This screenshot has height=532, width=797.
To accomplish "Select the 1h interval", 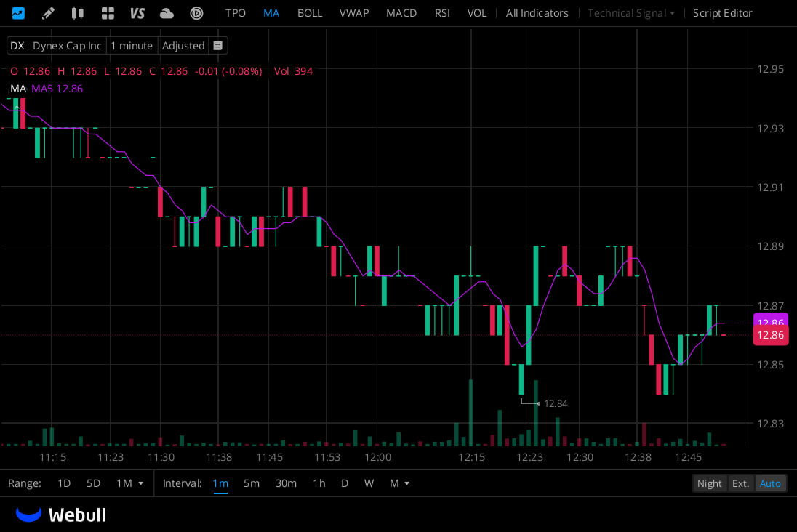I will coord(319,483).
